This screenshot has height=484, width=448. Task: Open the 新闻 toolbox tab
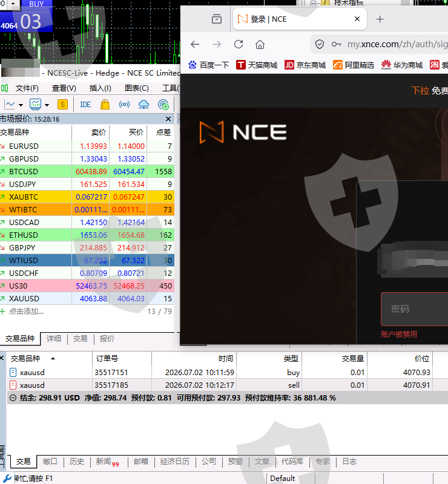(107, 462)
